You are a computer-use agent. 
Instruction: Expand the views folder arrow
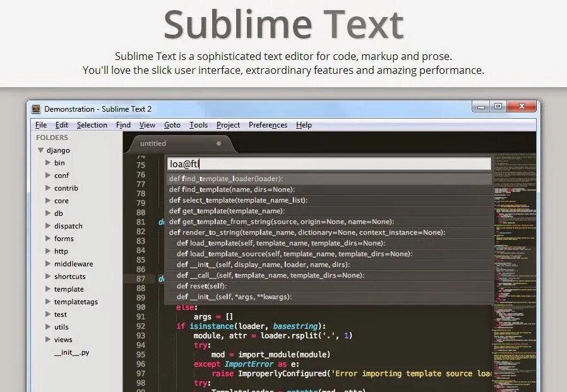tap(48, 339)
